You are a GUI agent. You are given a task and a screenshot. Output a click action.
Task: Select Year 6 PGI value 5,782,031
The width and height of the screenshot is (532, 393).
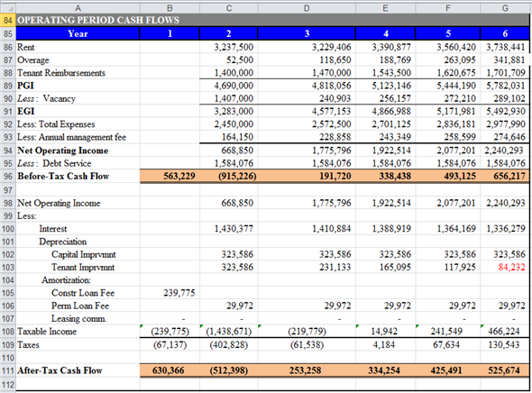pyautogui.click(x=505, y=86)
